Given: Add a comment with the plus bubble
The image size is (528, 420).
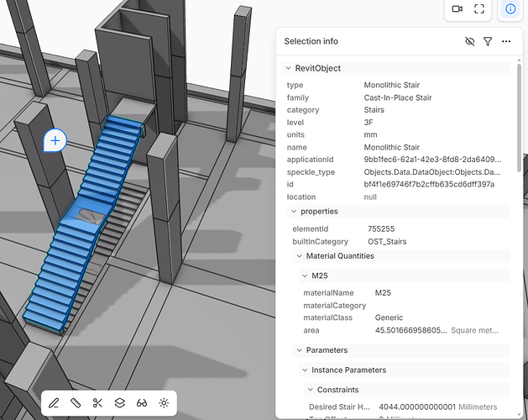Looking at the screenshot, I should point(55,140).
